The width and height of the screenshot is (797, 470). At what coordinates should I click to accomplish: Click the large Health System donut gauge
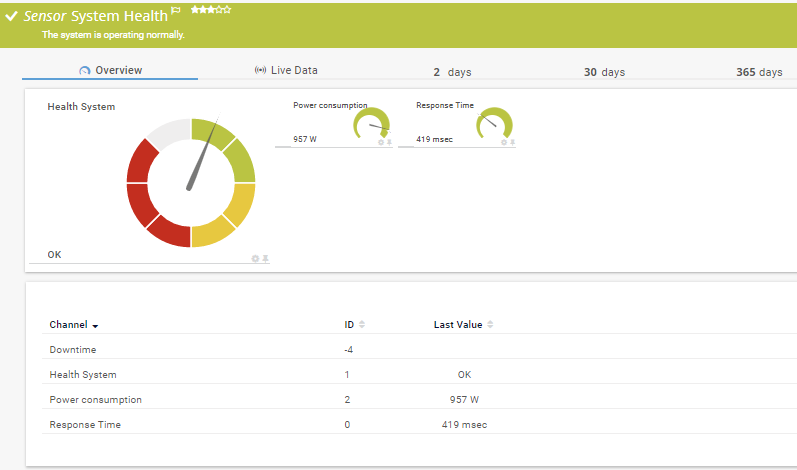click(190, 183)
